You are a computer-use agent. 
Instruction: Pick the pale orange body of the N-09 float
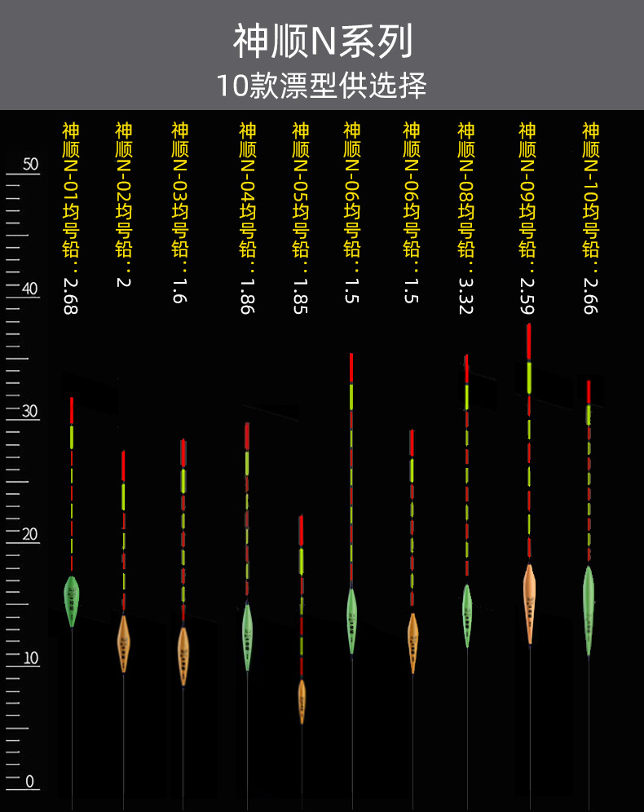[529, 604]
